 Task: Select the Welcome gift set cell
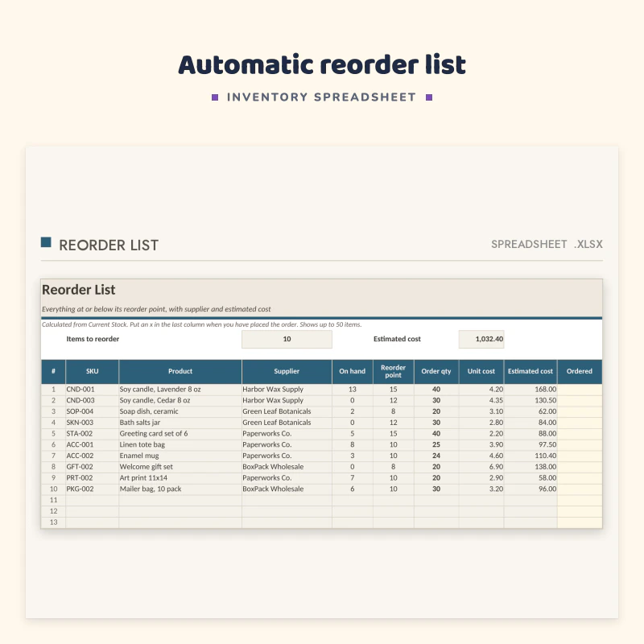point(180,467)
